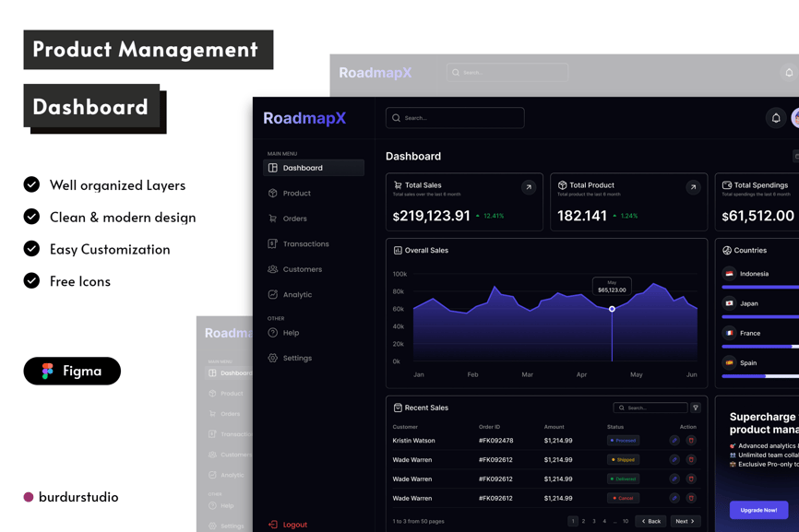Image resolution: width=799 pixels, height=532 pixels.
Task: Click the filter icon in Recent Sales
Action: coord(696,408)
